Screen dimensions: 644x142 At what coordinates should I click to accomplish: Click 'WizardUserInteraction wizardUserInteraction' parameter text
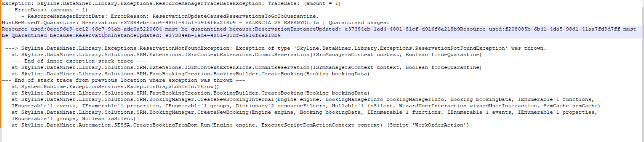pyautogui.click(x=468, y=106)
